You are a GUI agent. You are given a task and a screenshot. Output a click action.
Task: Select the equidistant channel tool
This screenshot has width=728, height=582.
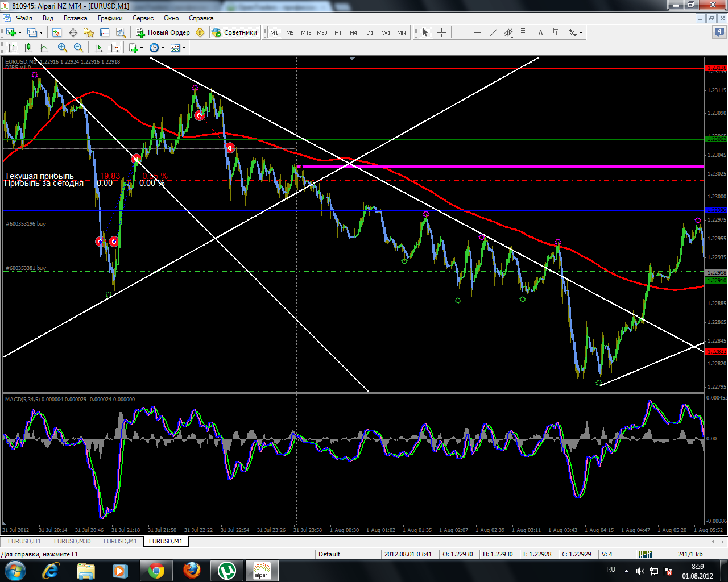508,32
